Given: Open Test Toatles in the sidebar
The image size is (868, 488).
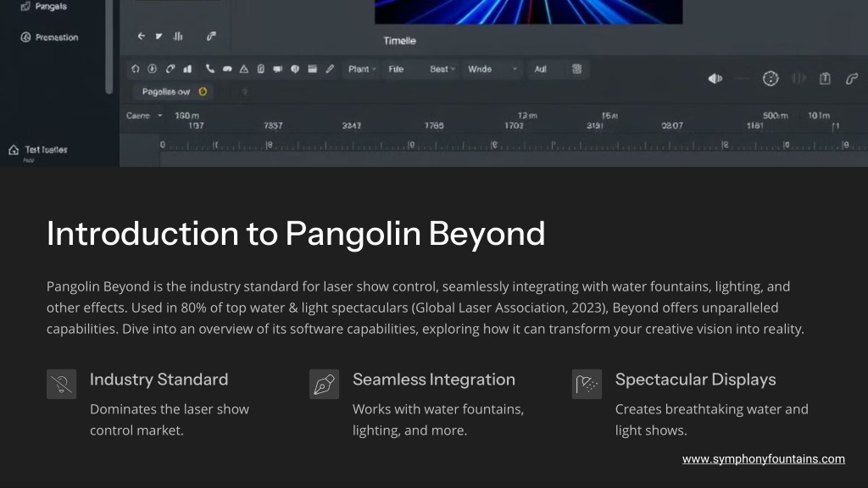Looking at the screenshot, I should [38, 150].
